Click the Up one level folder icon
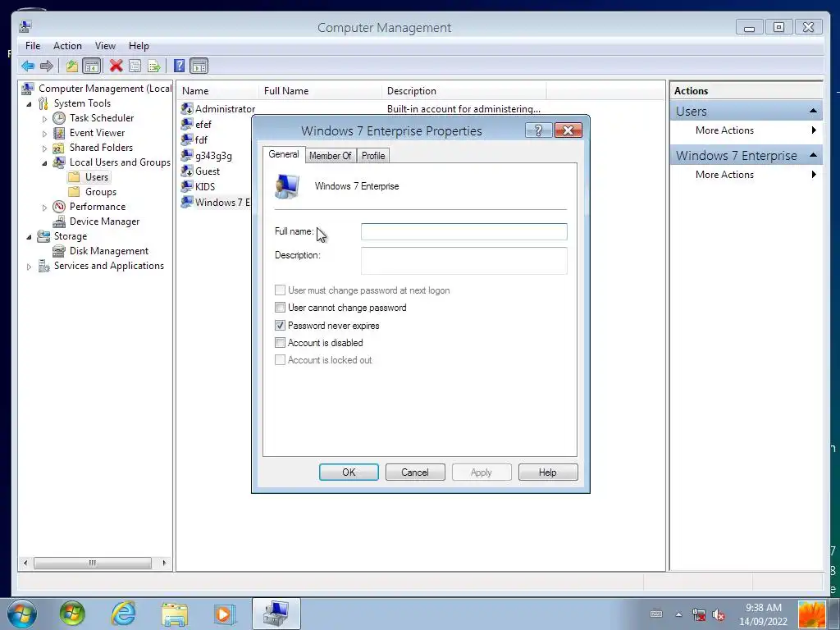Viewport: 840px width, 630px height. click(x=72, y=66)
